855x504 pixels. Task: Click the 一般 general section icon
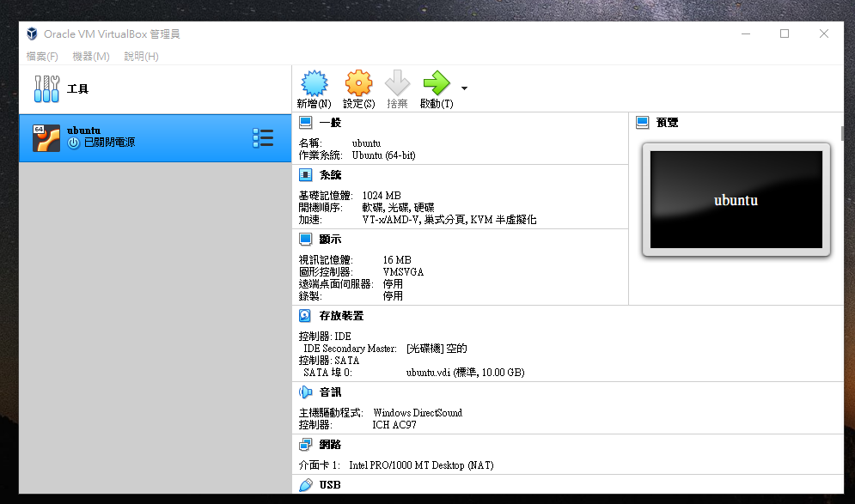(x=305, y=123)
